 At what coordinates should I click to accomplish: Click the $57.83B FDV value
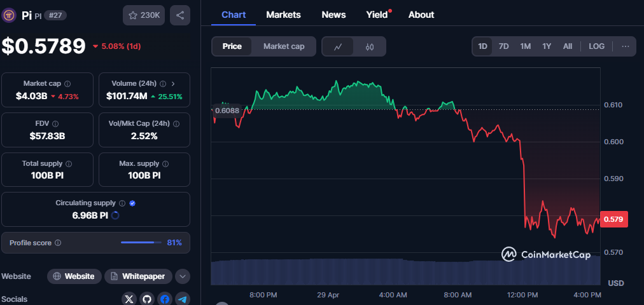(x=47, y=136)
